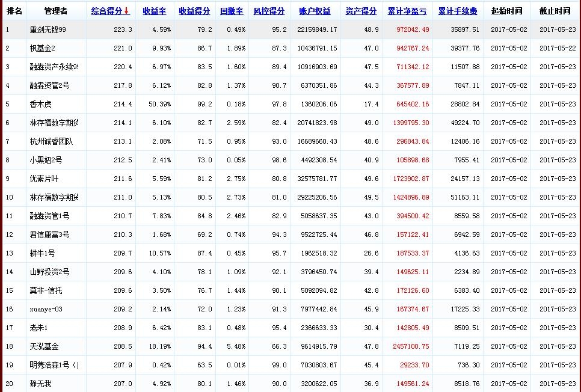
Task: Click the 截止时间 column header
Action: pyautogui.click(x=555, y=11)
